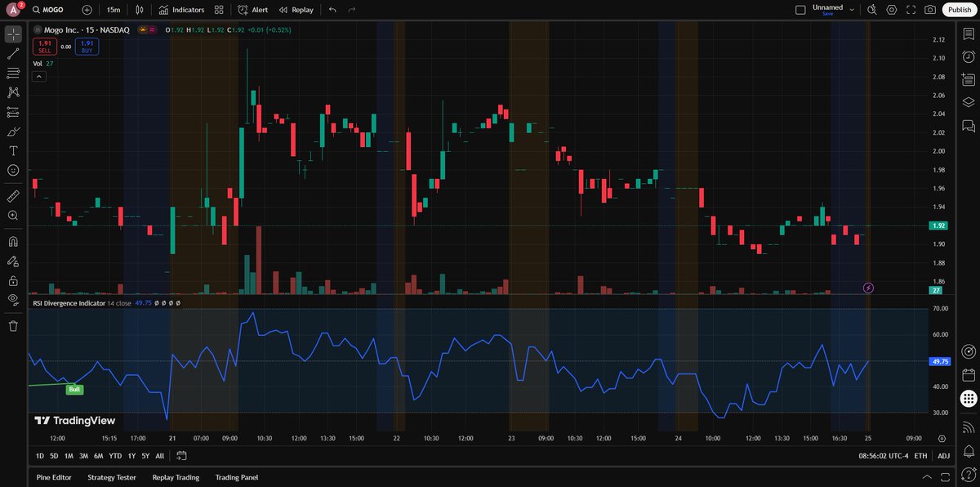The image size is (980, 487).
Task: Open the object tree layers icon
Action: point(969,102)
